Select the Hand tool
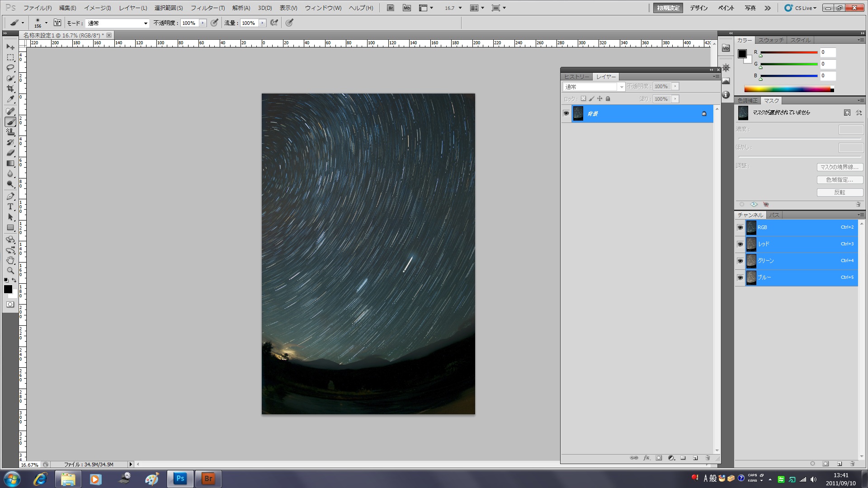Viewport: 868px width, 488px height. coord(10,260)
